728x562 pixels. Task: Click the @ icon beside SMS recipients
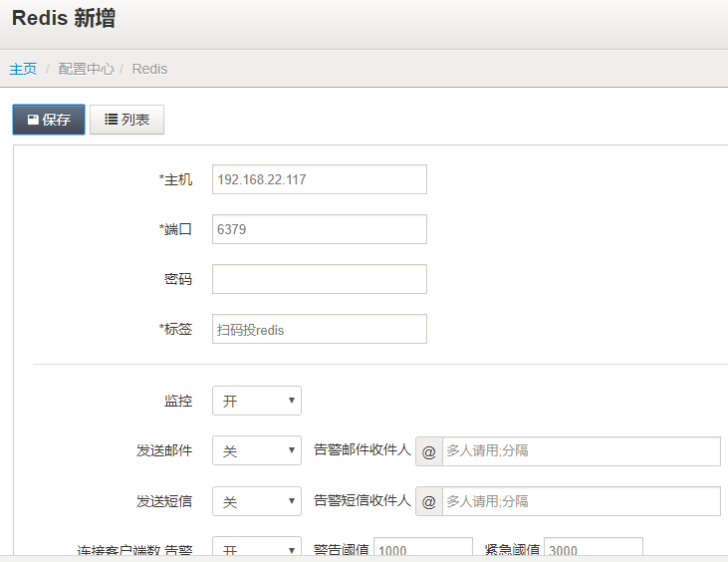click(x=429, y=501)
